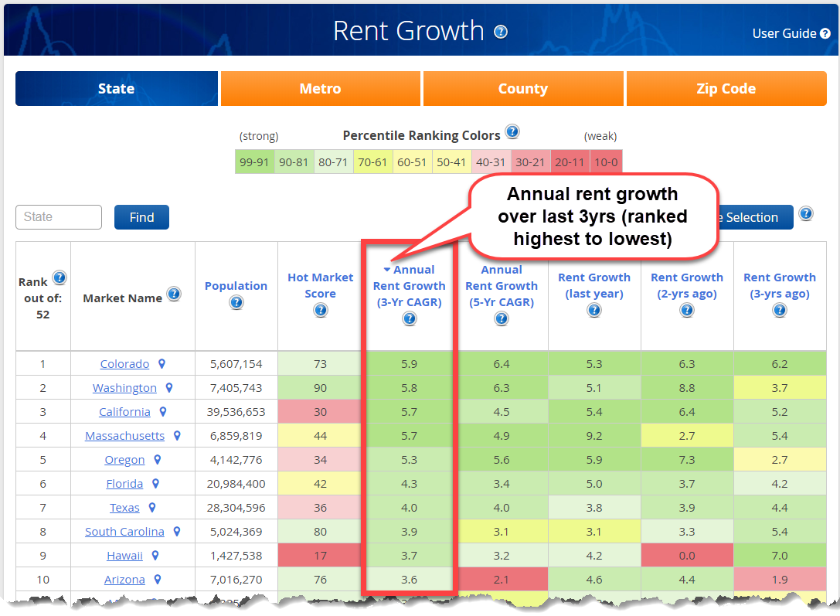This screenshot has width=840, height=616.
Task: Open the Colorado market link
Action: (124, 364)
